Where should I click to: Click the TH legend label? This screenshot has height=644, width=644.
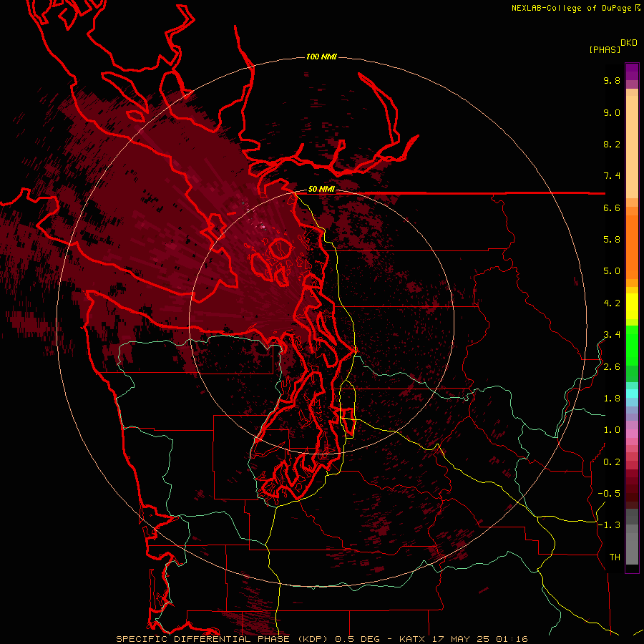615,557
